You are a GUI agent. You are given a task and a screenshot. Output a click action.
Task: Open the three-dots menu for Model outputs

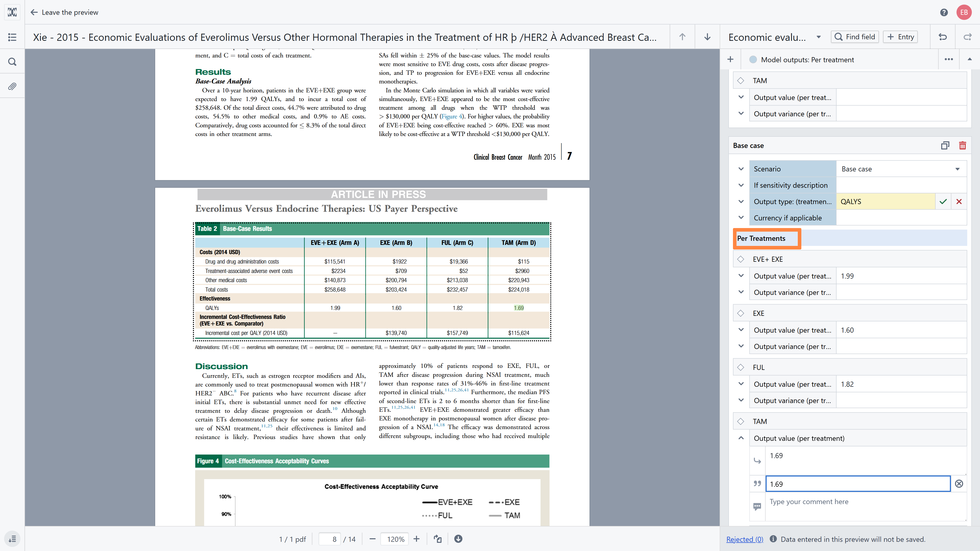949,59
